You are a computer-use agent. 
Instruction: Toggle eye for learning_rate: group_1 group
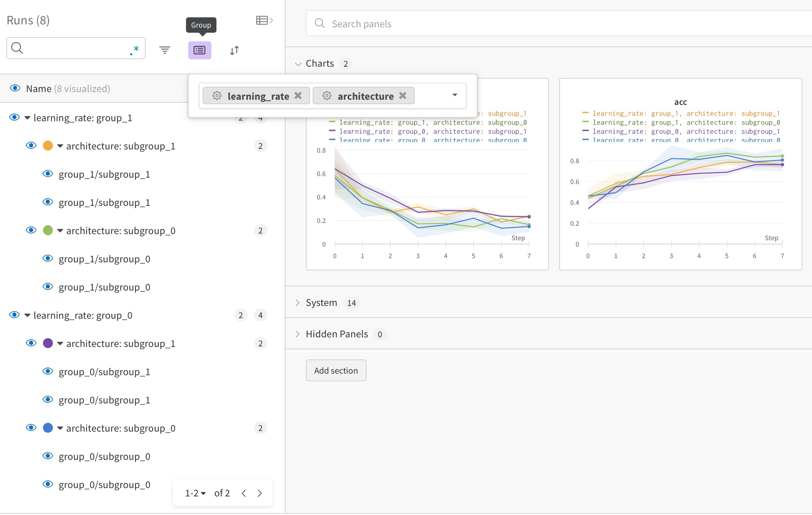pos(14,117)
